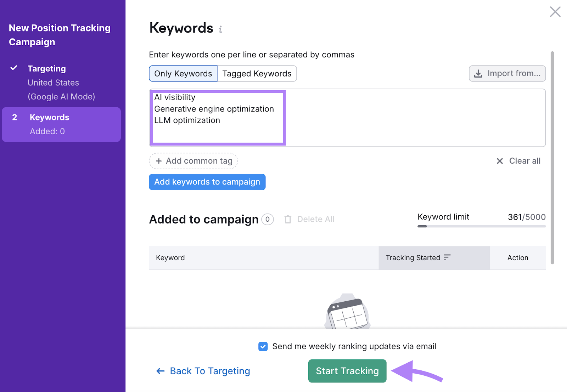Click the trash icon for Delete All
The height and width of the screenshot is (392, 567).
pyautogui.click(x=288, y=220)
